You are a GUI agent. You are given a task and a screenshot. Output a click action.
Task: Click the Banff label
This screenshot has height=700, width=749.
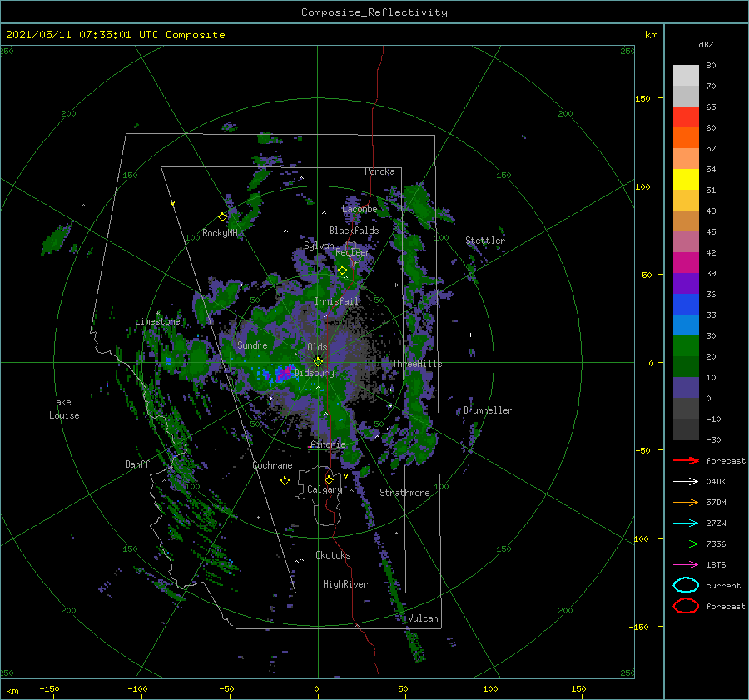coord(137,464)
